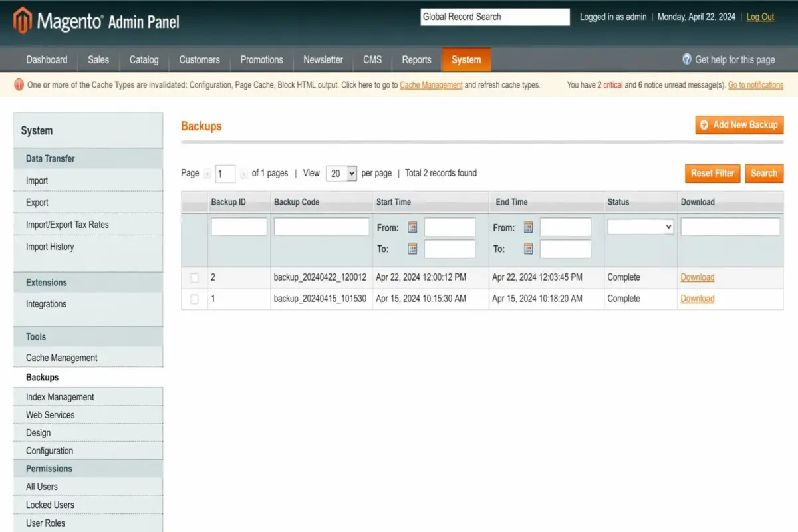Click Add New Backup button

point(739,125)
